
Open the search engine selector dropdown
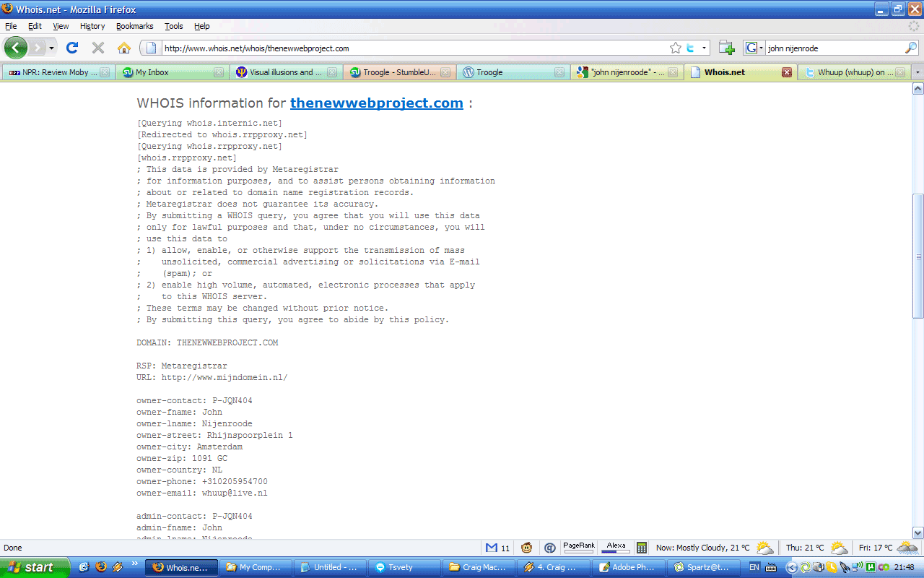pyautogui.click(x=754, y=48)
